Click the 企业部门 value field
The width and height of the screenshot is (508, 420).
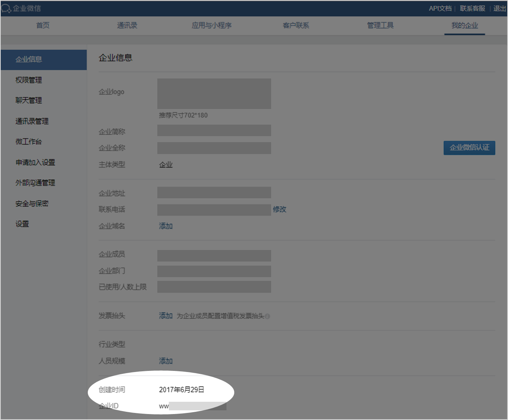(x=214, y=271)
